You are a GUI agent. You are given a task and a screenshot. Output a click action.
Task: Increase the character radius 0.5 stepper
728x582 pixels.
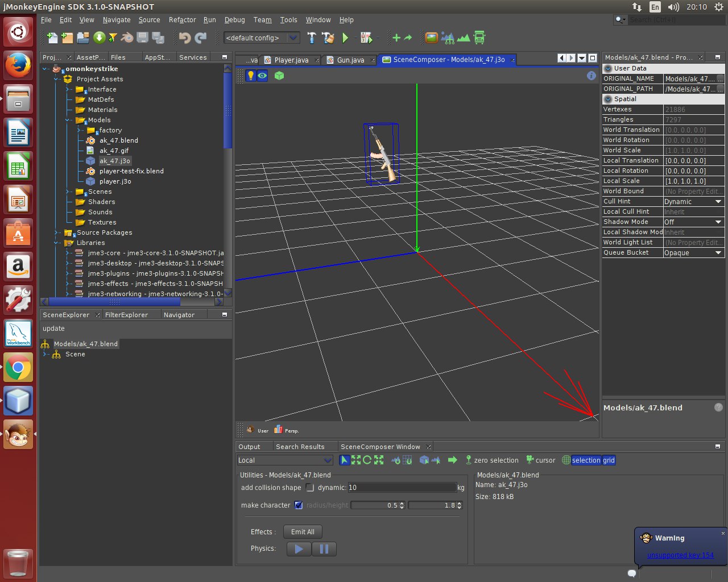(x=402, y=503)
